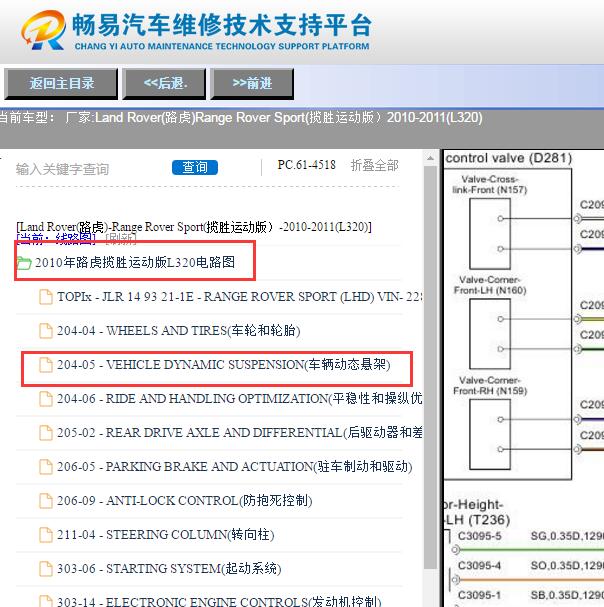Click the blue 查询 search button
The image size is (604, 607).
tap(195, 167)
